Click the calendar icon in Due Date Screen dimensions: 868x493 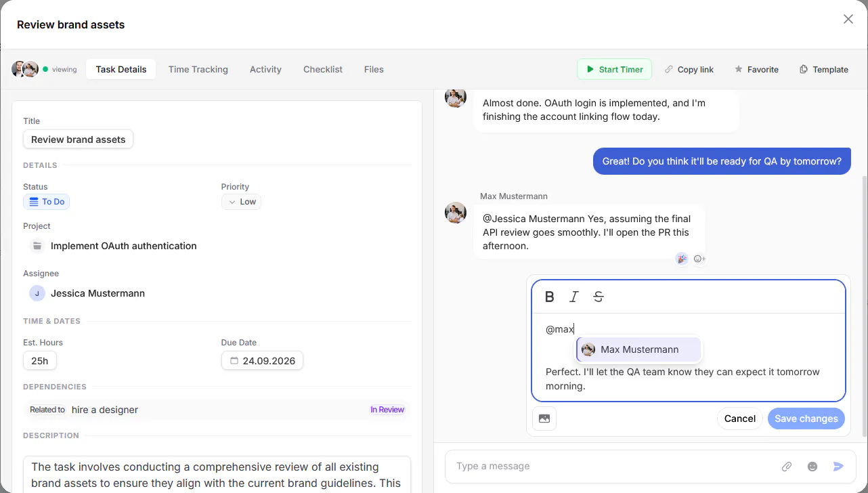pos(234,361)
